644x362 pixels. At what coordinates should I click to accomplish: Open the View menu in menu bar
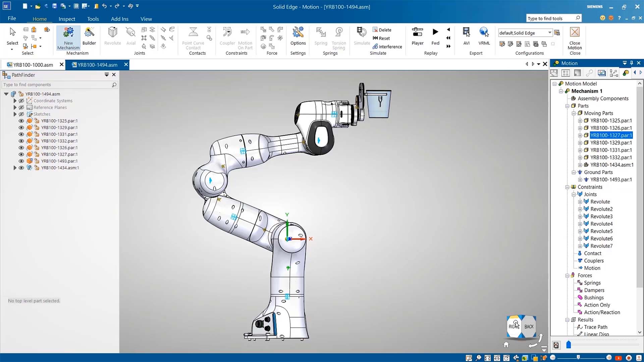click(x=146, y=19)
